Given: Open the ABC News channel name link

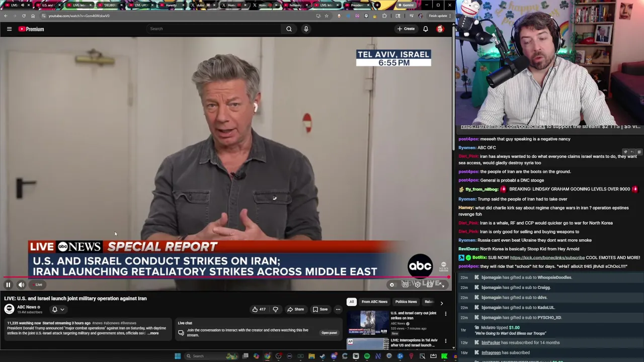Looking at the screenshot, I should pos(27,307).
